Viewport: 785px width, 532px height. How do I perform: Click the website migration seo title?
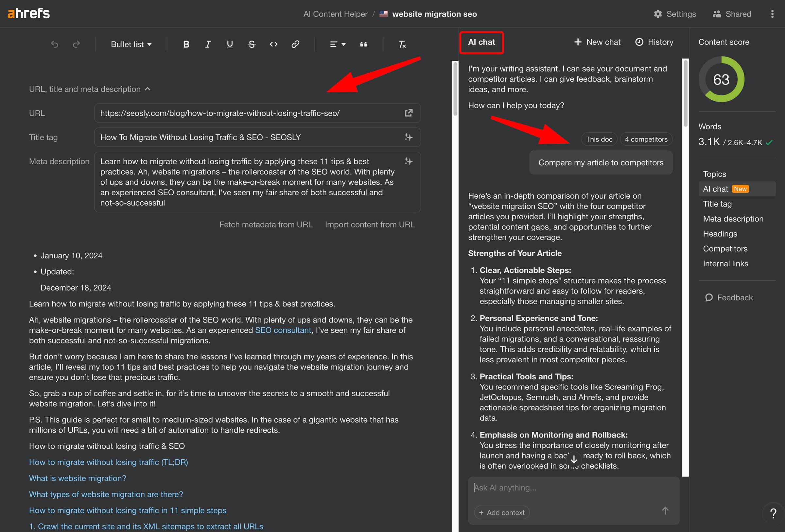point(434,14)
